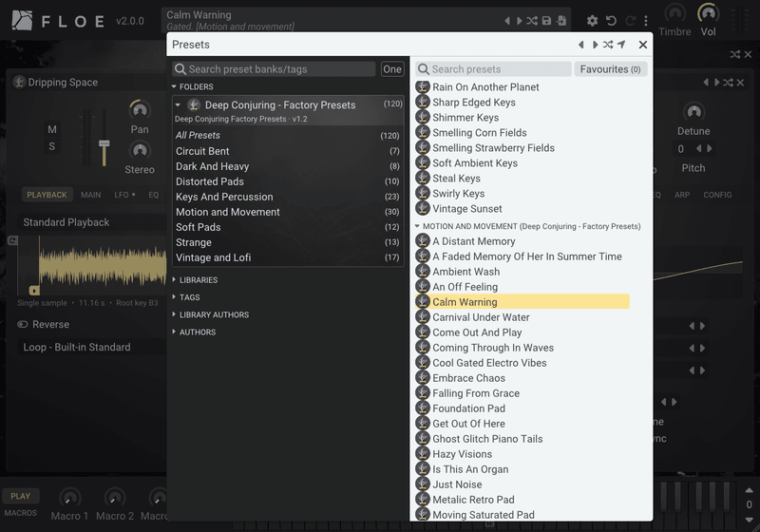Image resolution: width=760 pixels, height=532 pixels.
Task: Open the three-dot more options menu
Action: coord(646,21)
